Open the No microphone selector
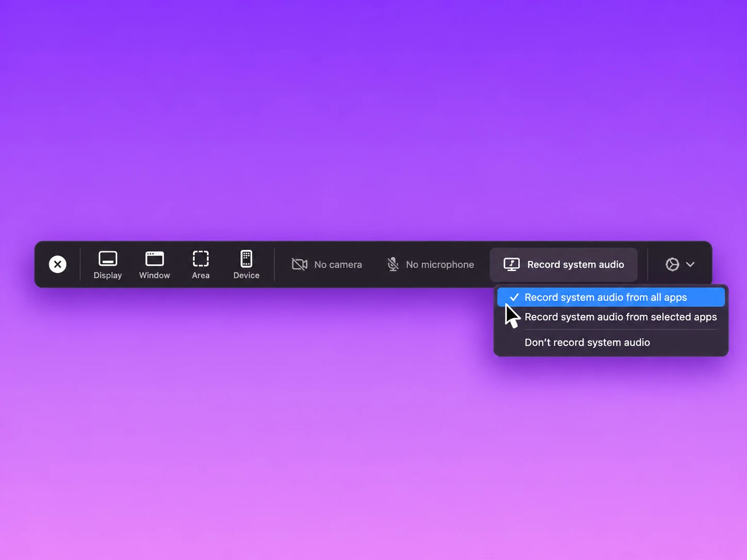 431,265
